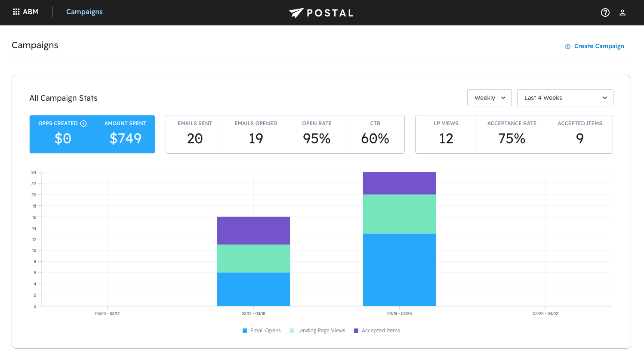
Task: Click the purple Accepted Items legend swatch
Action: pos(356,331)
